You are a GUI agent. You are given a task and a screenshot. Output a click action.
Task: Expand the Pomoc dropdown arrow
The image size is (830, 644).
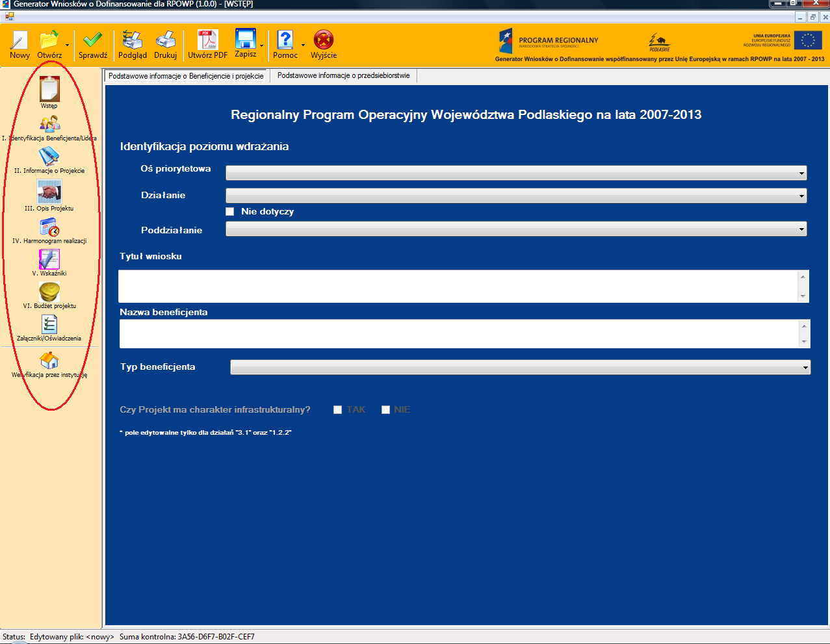coord(303,45)
